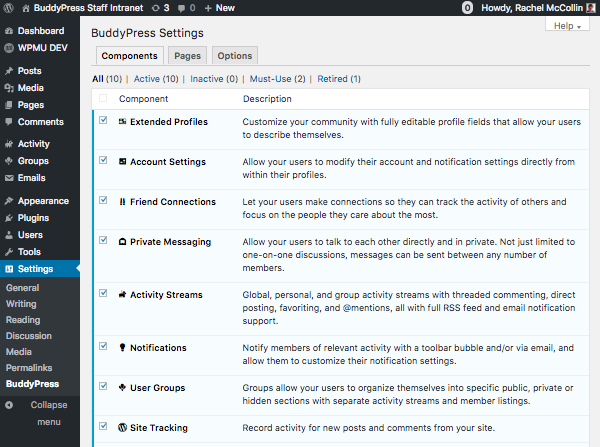The height and width of the screenshot is (447, 600).
Task: Click the Pages sidebar icon
Action: coord(9,105)
